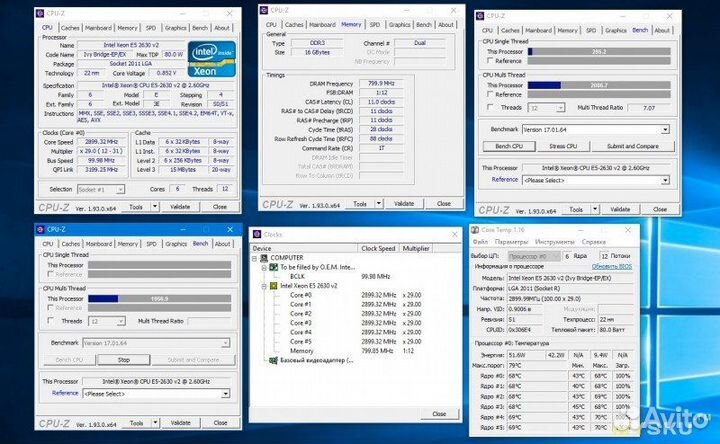Tick the Threads checkbox in window with Stop button
This screenshot has width=720, height=444.
pyautogui.click(x=51, y=320)
